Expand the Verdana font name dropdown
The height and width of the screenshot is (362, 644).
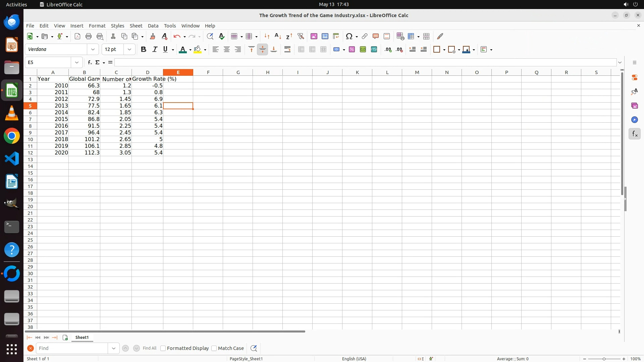click(x=93, y=50)
